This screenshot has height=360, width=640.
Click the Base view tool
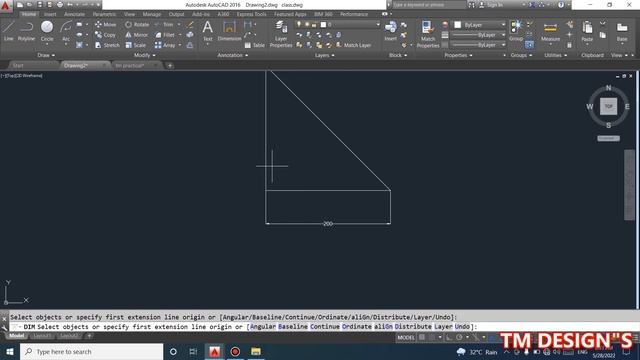622,32
